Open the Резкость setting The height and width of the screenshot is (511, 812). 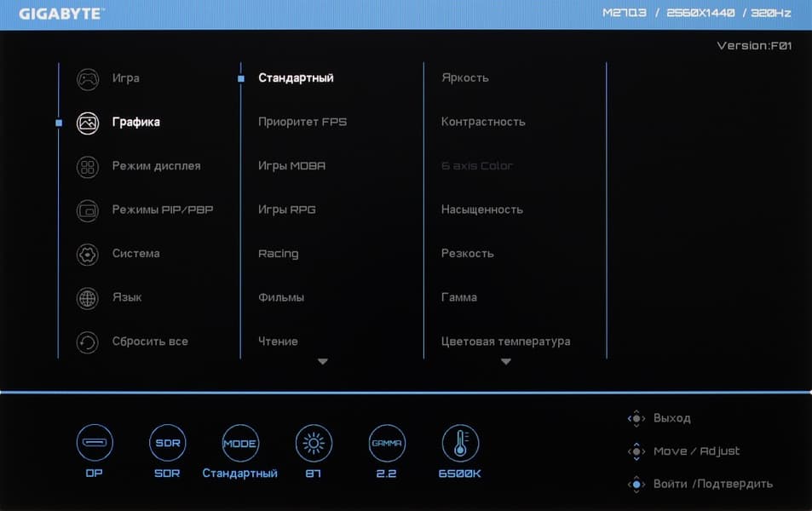pyautogui.click(x=468, y=254)
